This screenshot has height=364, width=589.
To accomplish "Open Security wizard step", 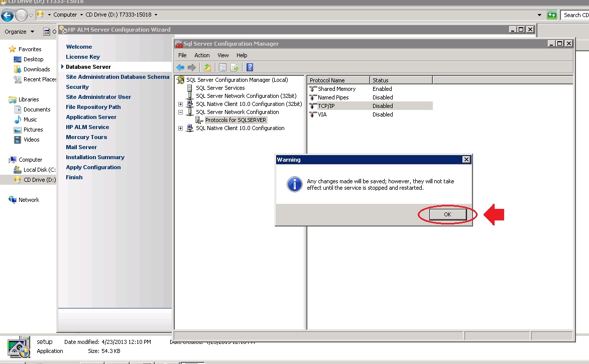I will click(77, 87).
